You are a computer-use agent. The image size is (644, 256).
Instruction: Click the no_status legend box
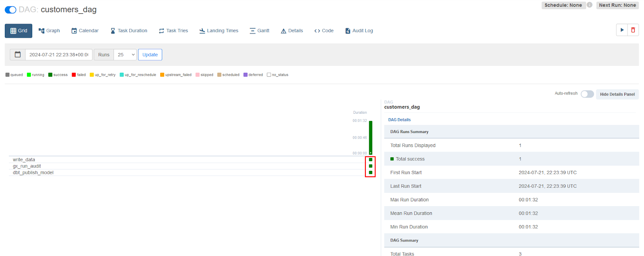pyautogui.click(x=269, y=75)
